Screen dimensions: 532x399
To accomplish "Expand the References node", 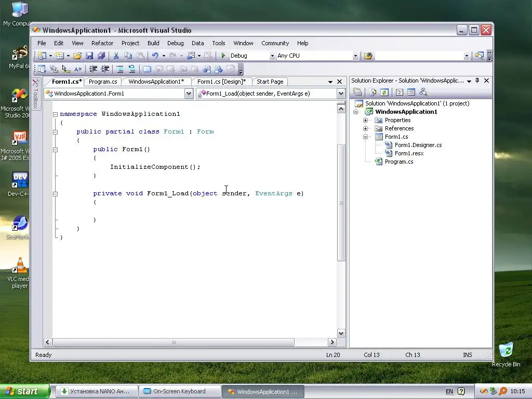I will pos(365,128).
